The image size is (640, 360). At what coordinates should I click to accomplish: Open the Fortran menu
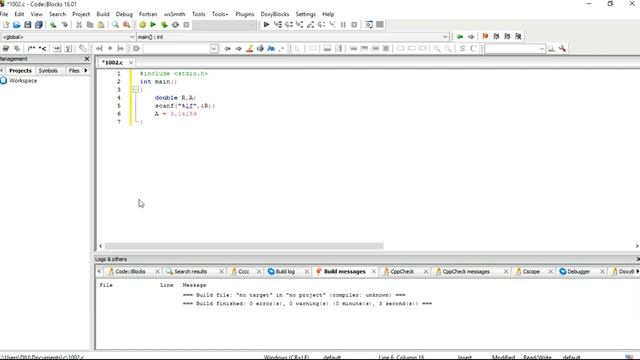[148, 14]
